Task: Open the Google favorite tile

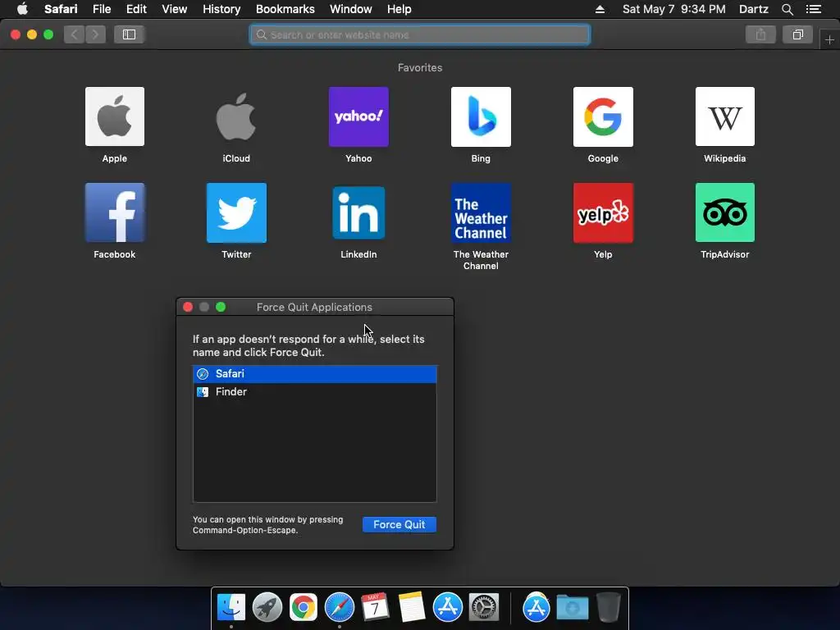Action: (603, 116)
